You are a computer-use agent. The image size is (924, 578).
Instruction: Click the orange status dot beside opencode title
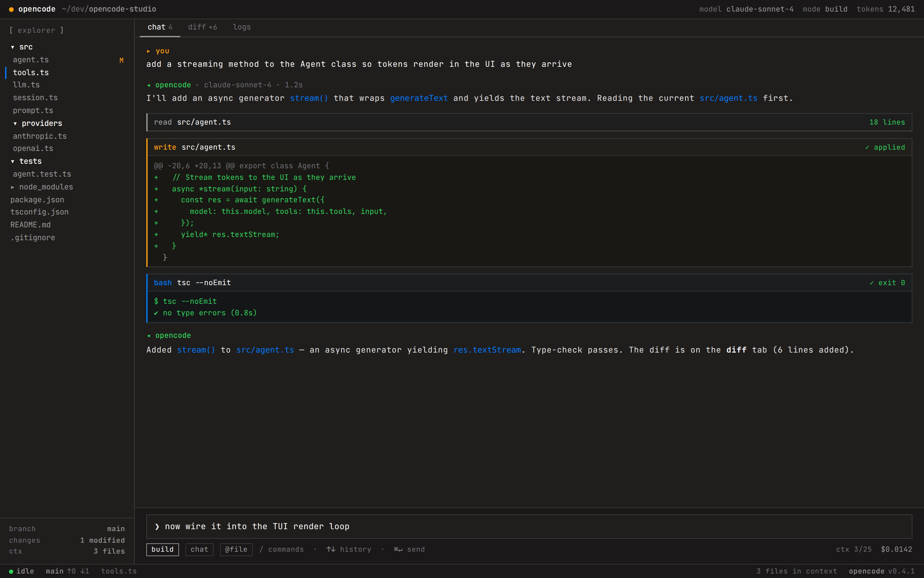(12, 9)
